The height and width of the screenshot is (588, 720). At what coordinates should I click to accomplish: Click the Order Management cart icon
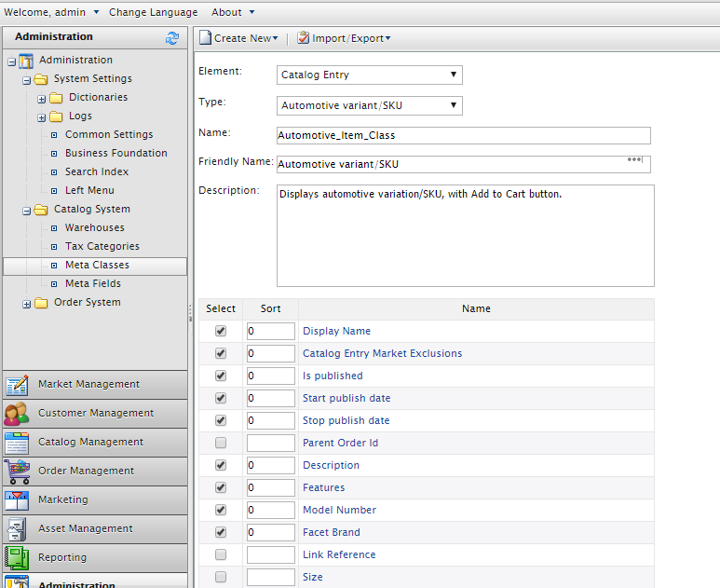[x=17, y=472]
